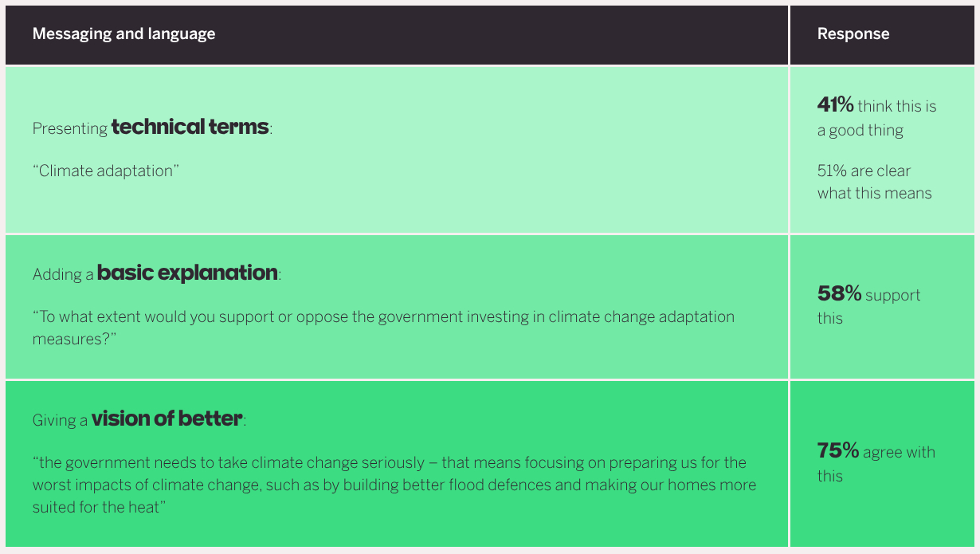Click the bold "vision of better" heading

[x=167, y=418]
